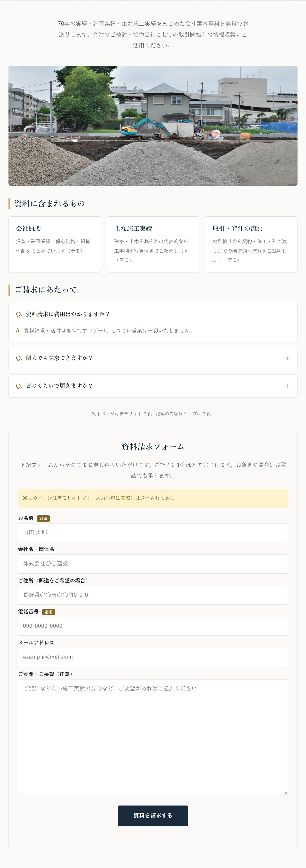Select the 会社概要 card

pos(55,244)
